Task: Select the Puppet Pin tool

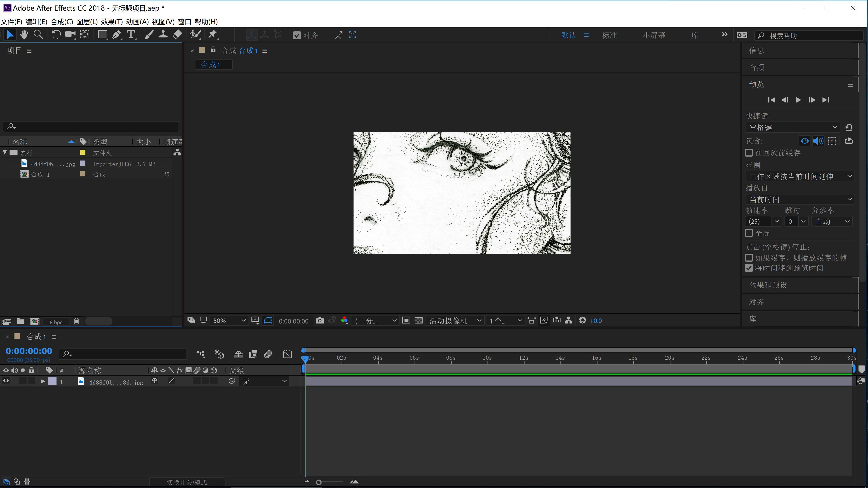Action: 213,35
